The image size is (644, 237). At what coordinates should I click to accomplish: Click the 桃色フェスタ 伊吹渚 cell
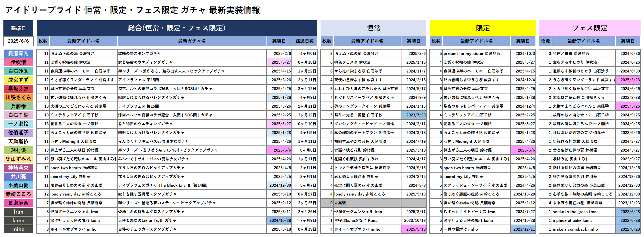pos(367,62)
